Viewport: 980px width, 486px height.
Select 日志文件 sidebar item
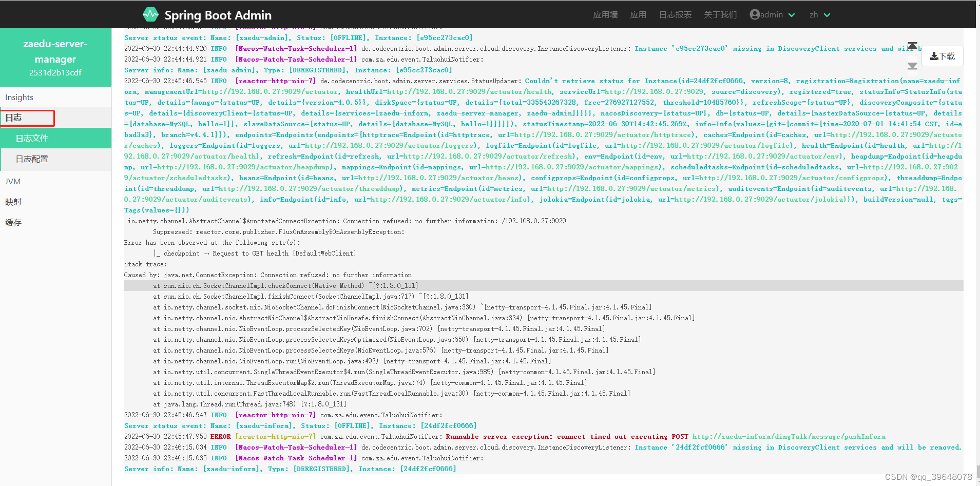56,138
